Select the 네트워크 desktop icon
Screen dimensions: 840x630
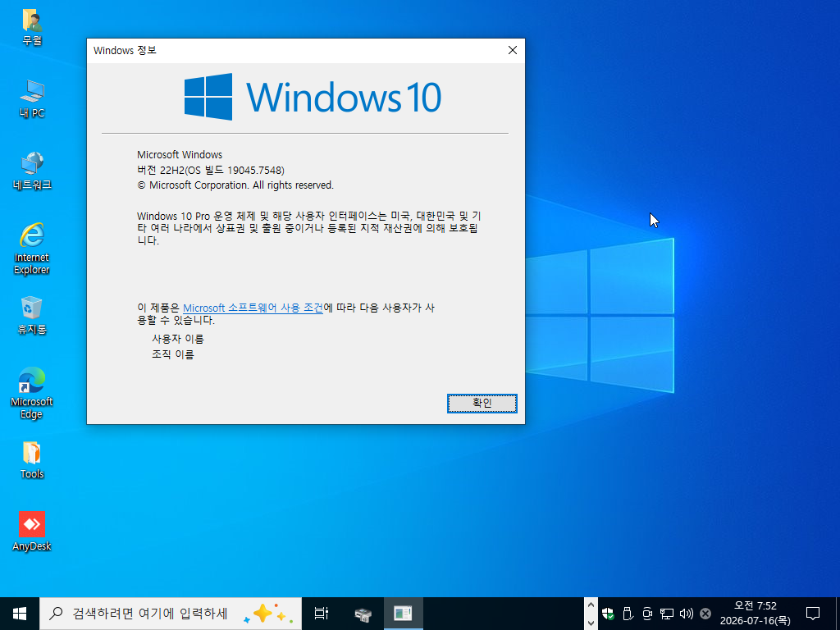[32, 171]
